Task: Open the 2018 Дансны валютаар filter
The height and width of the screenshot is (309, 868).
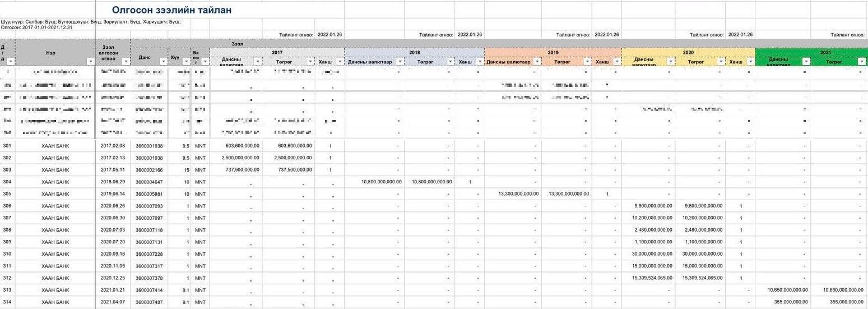Action: [x=403, y=61]
